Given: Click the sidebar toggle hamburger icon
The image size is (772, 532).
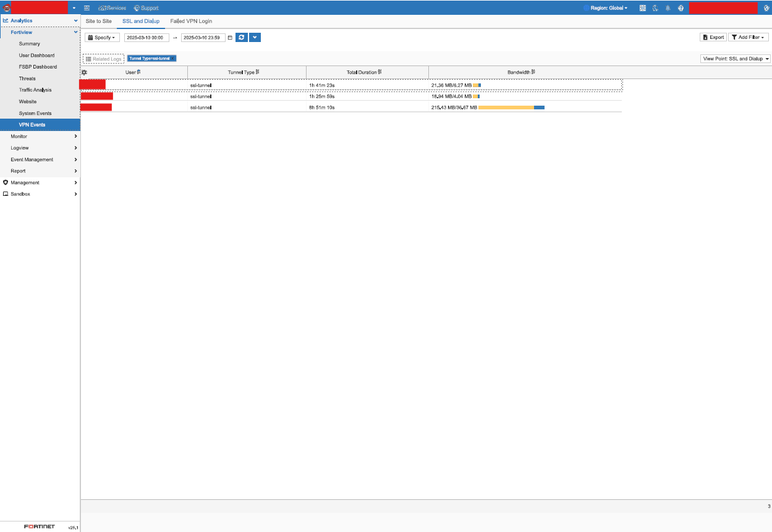Looking at the screenshot, I should click(x=87, y=8).
